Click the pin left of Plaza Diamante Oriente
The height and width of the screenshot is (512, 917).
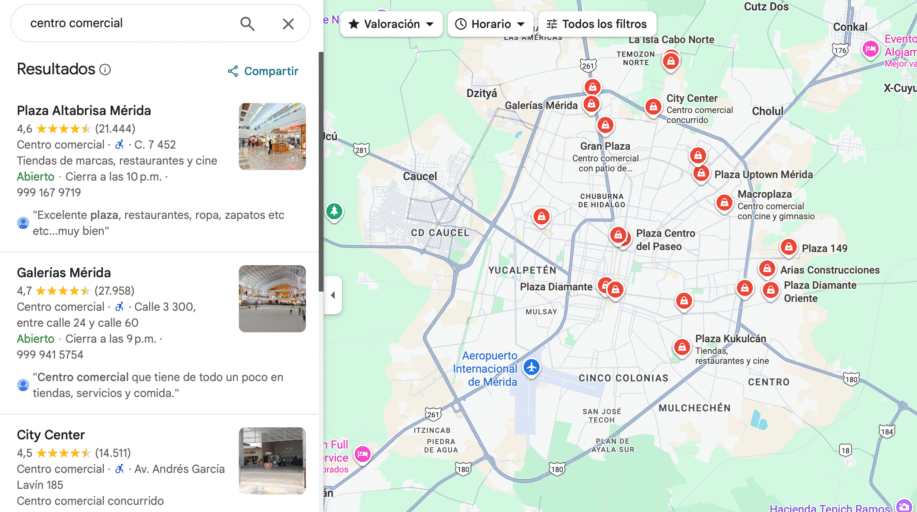point(744,288)
